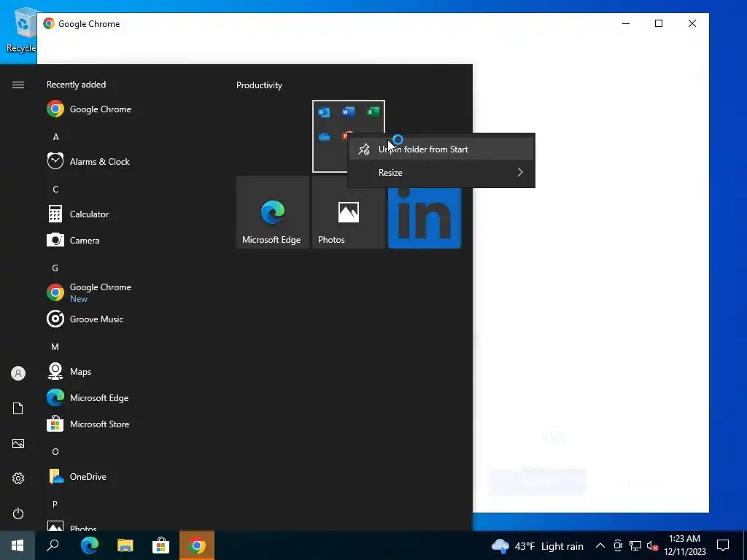Screen dimensions: 747x560
Task: Open the Resize submenu
Action: pos(441,172)
